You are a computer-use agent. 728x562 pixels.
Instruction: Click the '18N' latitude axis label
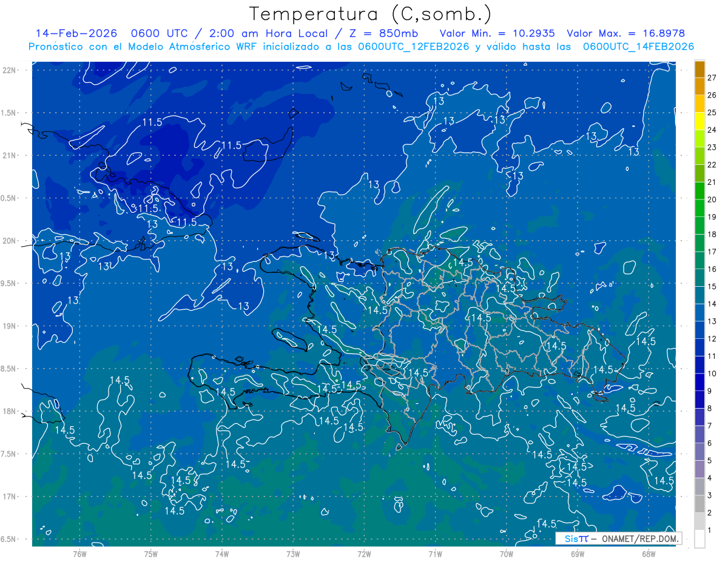(x=9, y=411)
